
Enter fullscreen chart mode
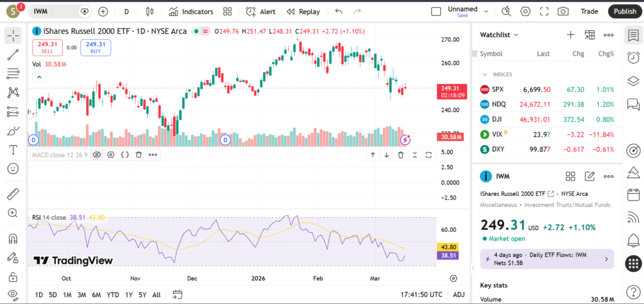[x=544, y=11]
